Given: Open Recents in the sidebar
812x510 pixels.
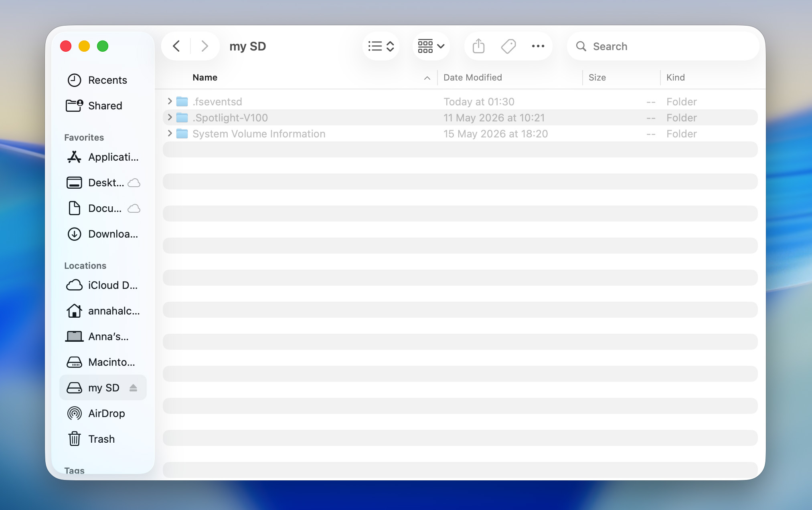Looking at the screenshot, I should [103, 80].
